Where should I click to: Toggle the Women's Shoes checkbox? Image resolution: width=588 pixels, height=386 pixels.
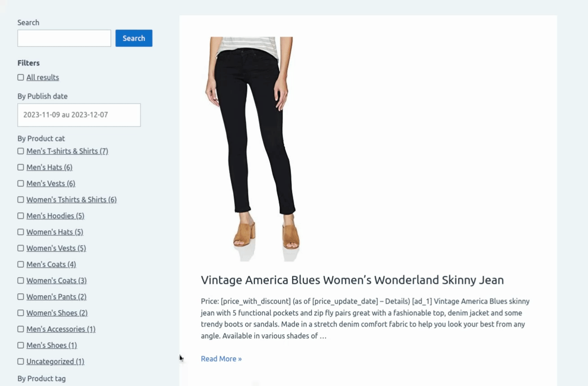(21, 313)
